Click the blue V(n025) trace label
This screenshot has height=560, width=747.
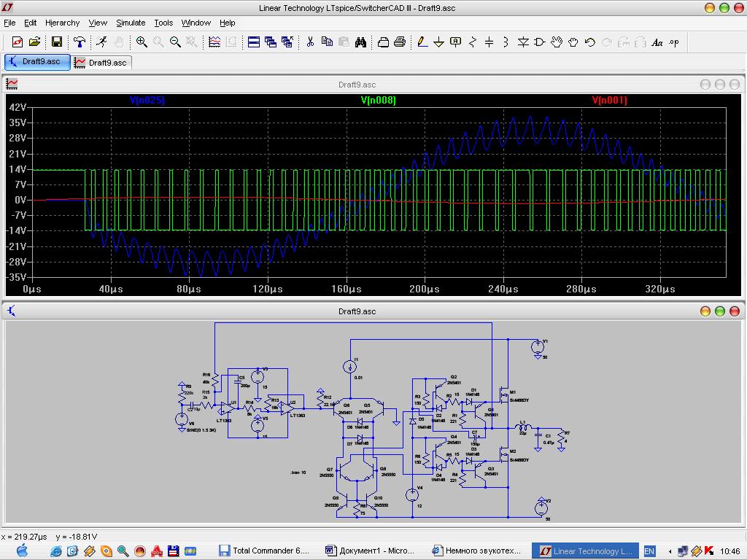[147, 100]
